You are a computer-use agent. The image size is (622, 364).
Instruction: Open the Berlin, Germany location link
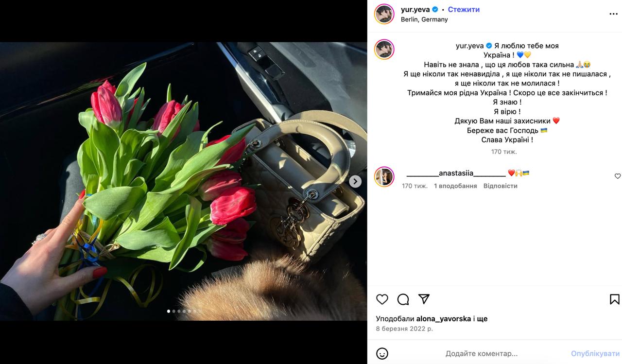click(424, 19)
